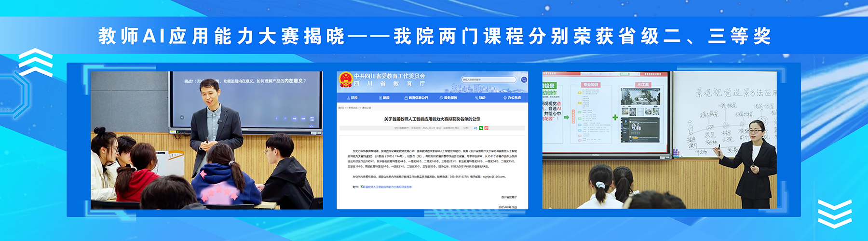Click the search magnifier icon on the website
This screenshot has width=868, height=241.
[x=524, y=80]
